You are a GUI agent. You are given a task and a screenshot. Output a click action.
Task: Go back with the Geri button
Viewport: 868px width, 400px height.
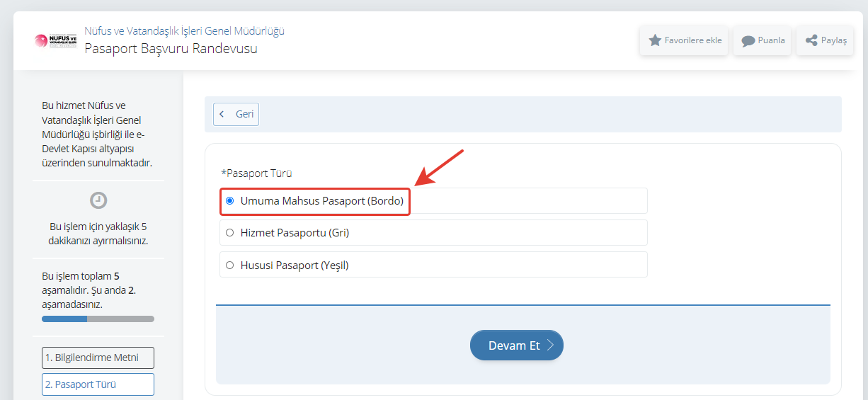(236, 114)
